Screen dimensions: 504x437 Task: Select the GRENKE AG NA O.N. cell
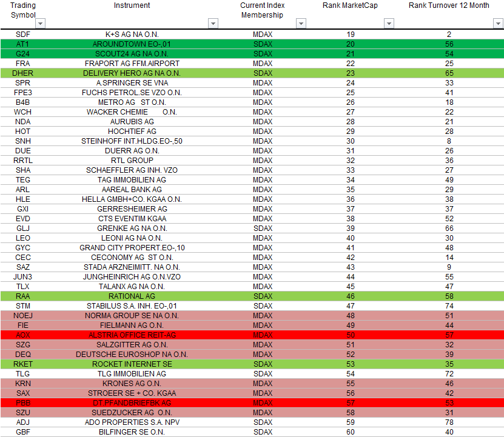[132, 228]
